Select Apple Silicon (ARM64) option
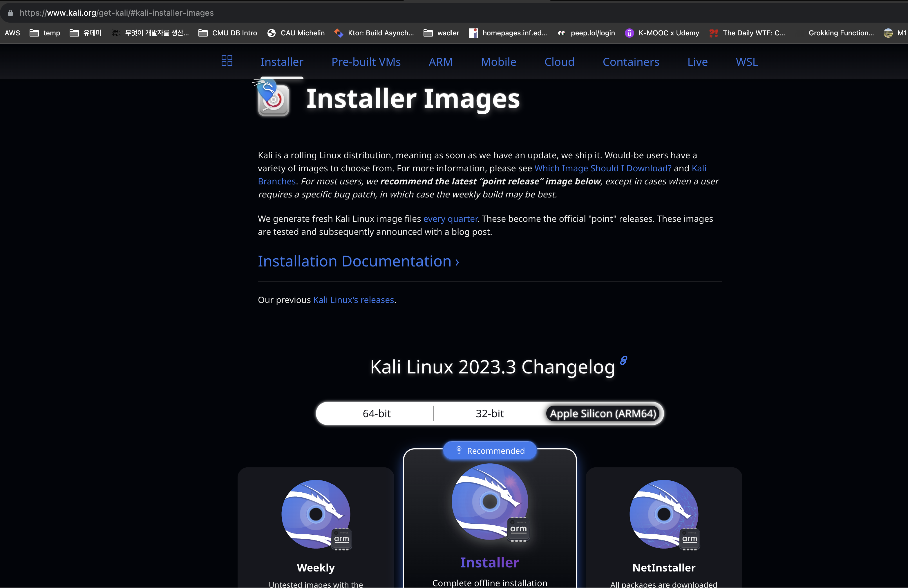 (x=603, y=413)
